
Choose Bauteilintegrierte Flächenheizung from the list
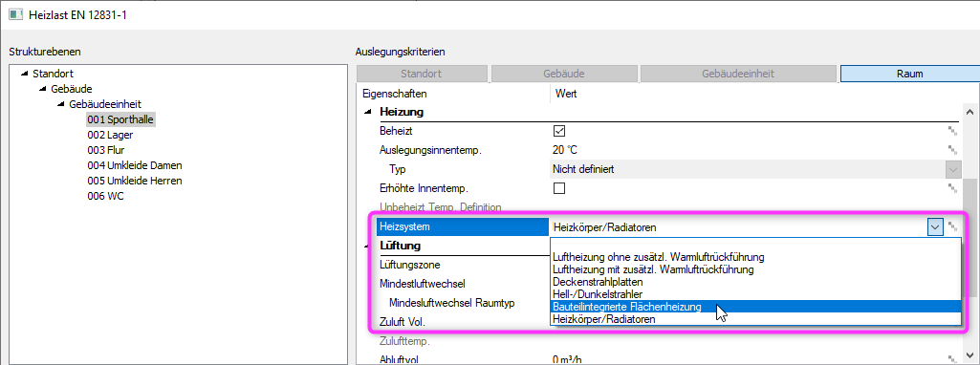(x=755, y=307)
